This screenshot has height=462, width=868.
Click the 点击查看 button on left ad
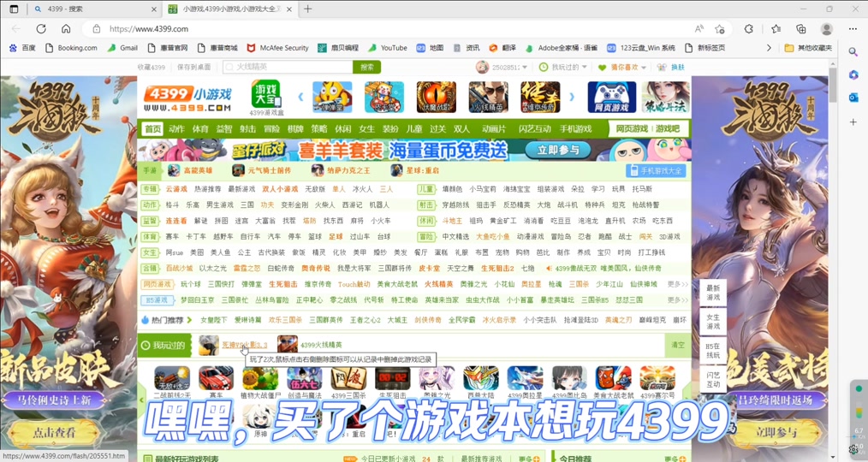(x=54, y=433)
